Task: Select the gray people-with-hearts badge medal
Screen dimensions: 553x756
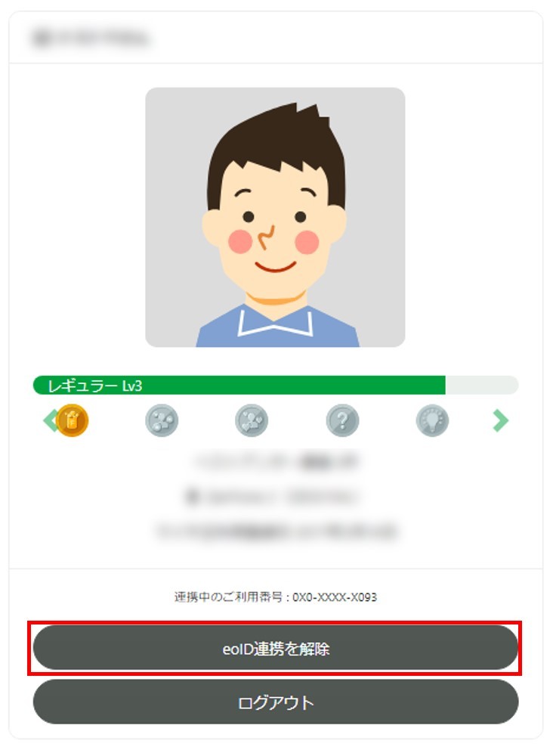Action: 252,420
